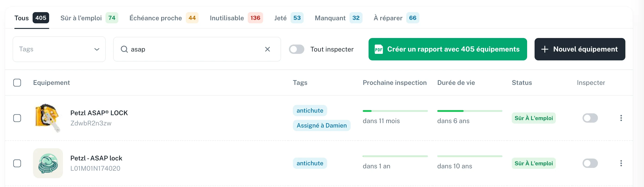Click the Prochaine inspection column header
644x187 pixels.
coord(394,83)
